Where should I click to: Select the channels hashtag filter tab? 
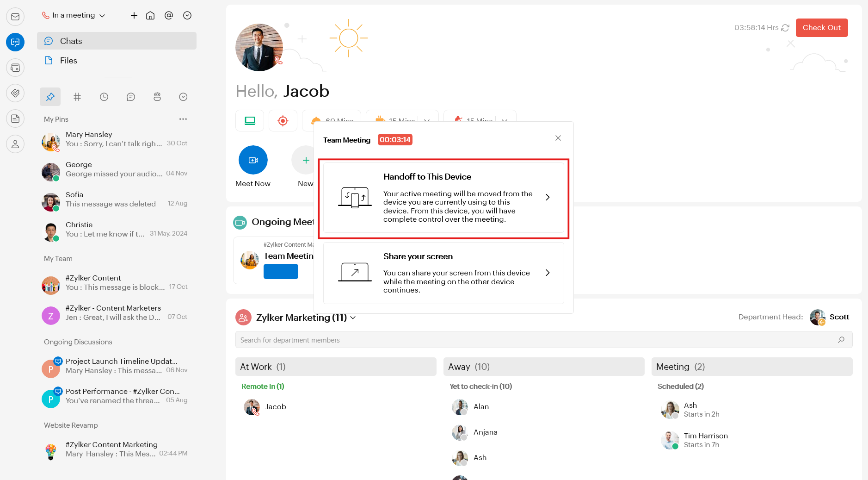point(77,97)
